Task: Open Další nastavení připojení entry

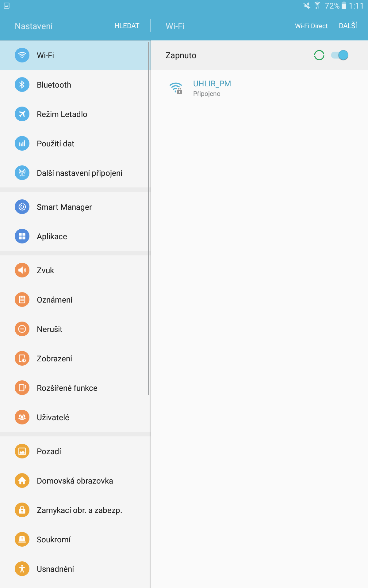Action: click(75, 173)
